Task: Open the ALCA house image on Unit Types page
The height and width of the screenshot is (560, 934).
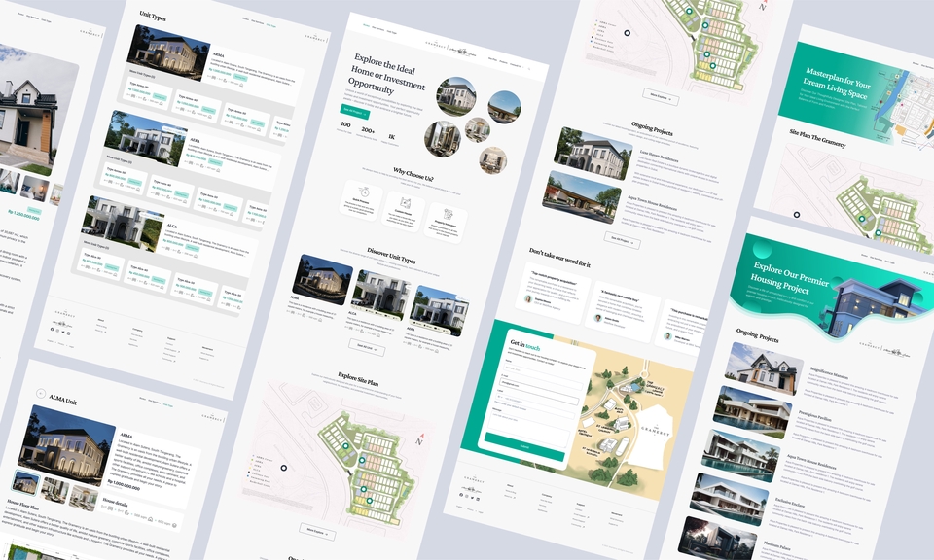Action: (123, 224)
